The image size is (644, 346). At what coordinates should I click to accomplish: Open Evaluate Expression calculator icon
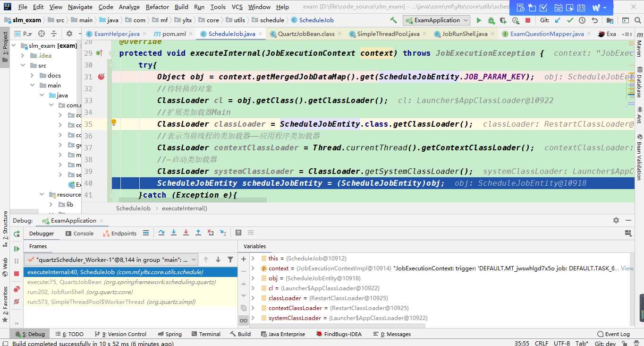[238, 233]
